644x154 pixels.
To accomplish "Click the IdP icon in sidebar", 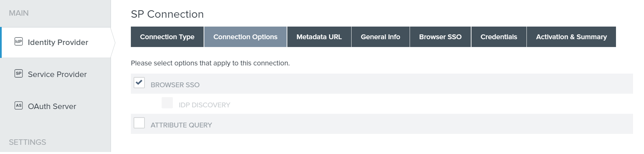I will pyautogui.click(x=18, y=42).
